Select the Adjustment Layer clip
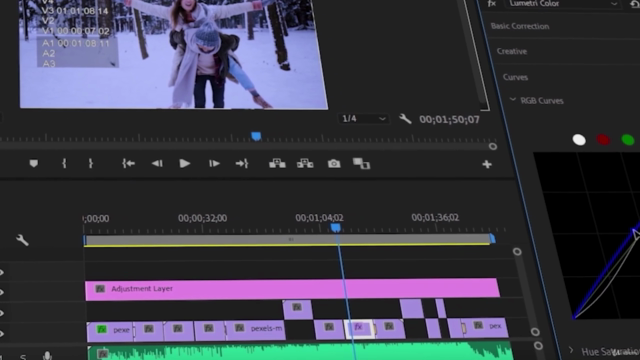The image size is (640, 360). pyautogui.click(x=292, y=289)
